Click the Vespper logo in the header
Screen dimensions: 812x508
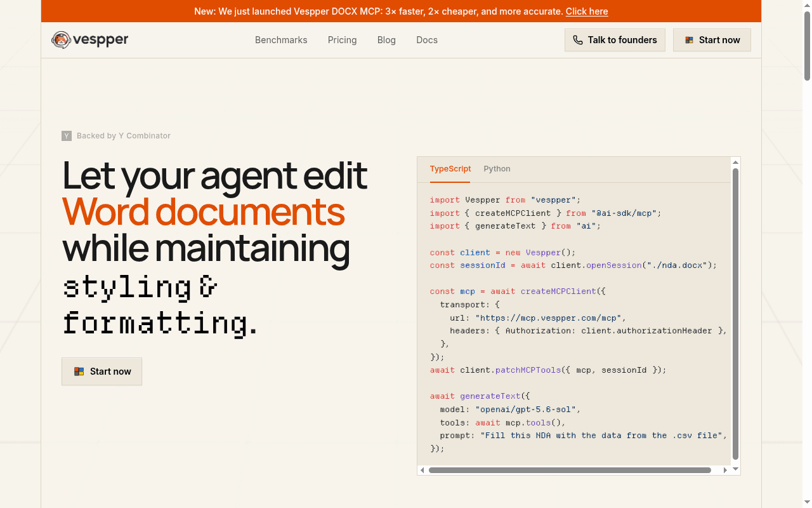coord(90,40)
